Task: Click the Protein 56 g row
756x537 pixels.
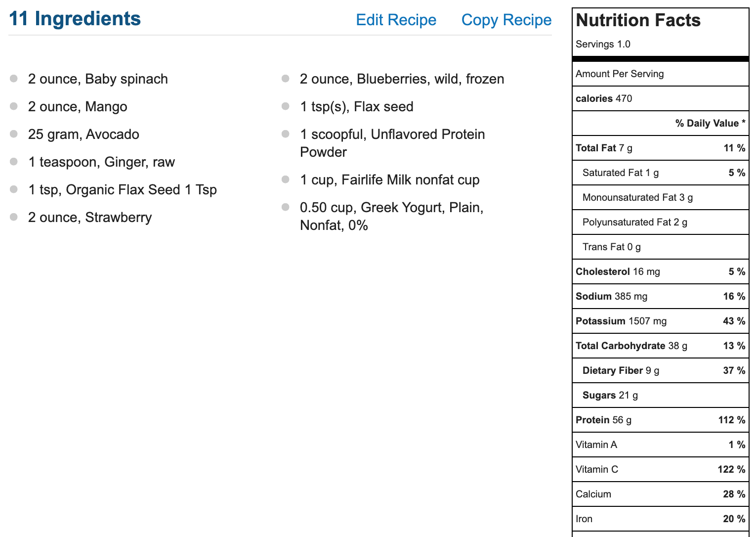Action: coord(661,420)
